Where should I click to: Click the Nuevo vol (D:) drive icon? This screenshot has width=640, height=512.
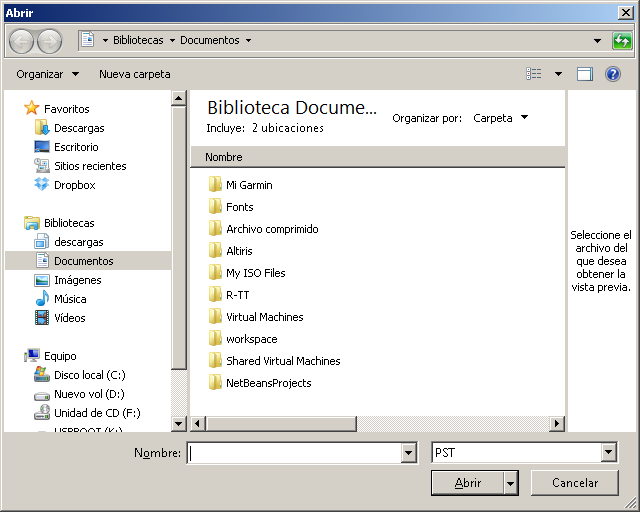click(42, 395)
